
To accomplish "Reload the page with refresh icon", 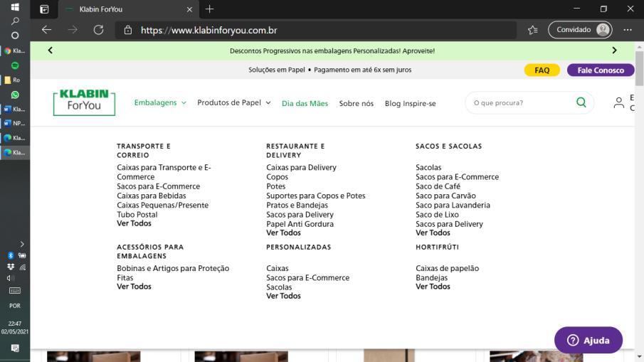I will point(98,30).
